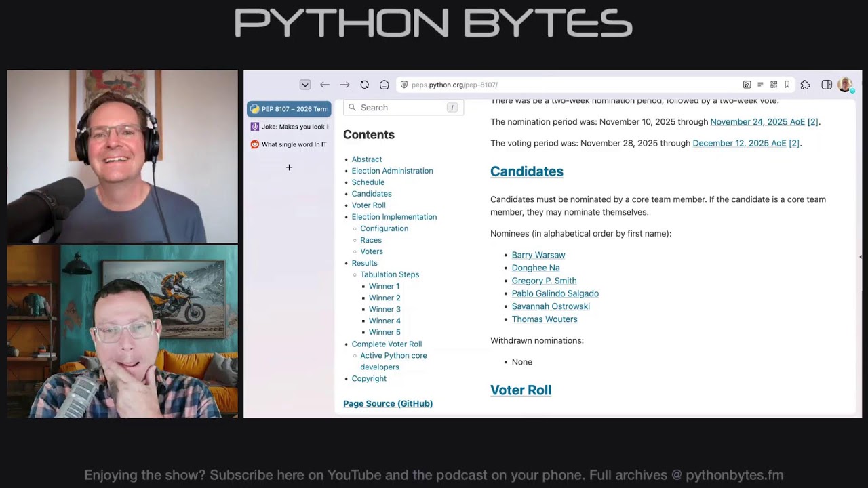Open the tab list dropdown arrow
Viewport: 868px width, 488px height.
click(x=305, y=85)
